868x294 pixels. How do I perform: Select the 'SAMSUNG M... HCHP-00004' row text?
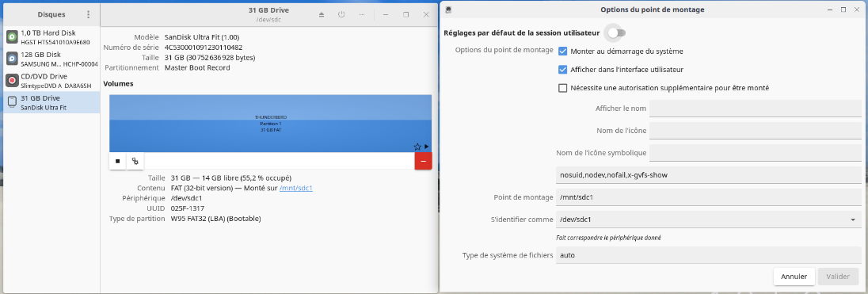(59, 63)
